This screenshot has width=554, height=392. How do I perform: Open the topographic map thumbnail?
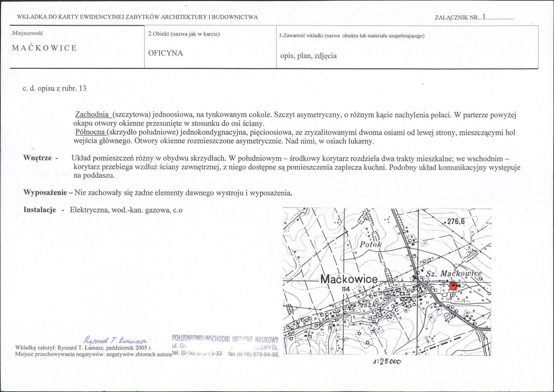[x=387, y=281]
